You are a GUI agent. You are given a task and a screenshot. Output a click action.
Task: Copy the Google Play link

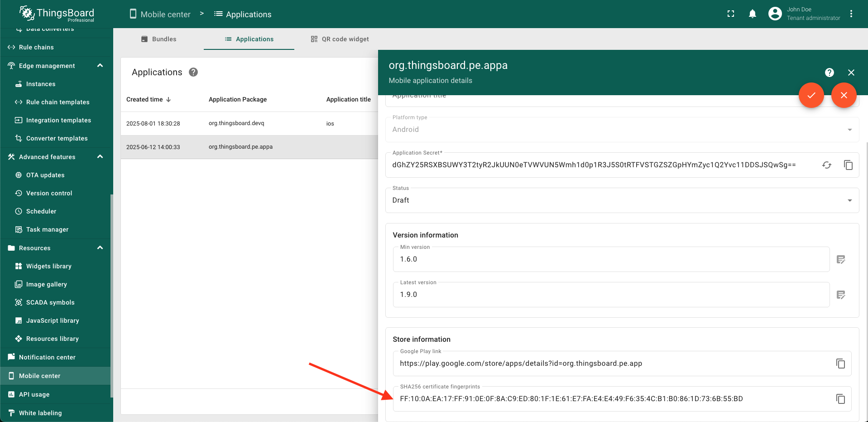click(840, 364)
